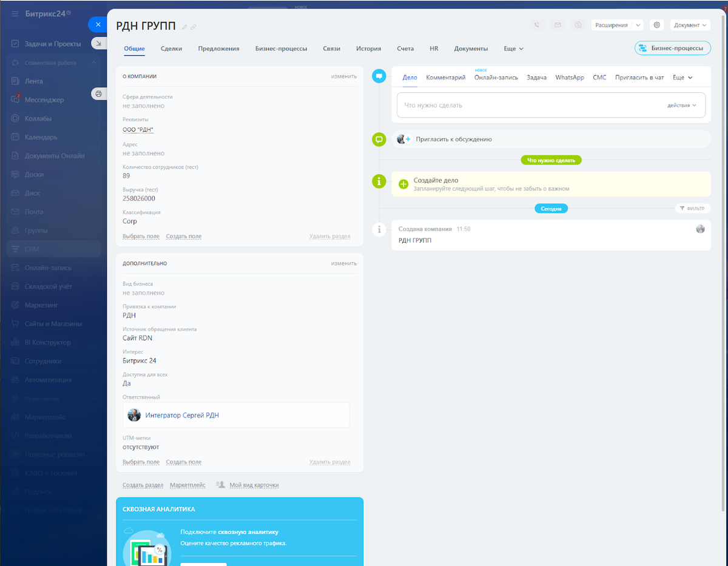Screen dimensions: 728x566
Task: Open Лента feed in sidebar
Action: 33,81
